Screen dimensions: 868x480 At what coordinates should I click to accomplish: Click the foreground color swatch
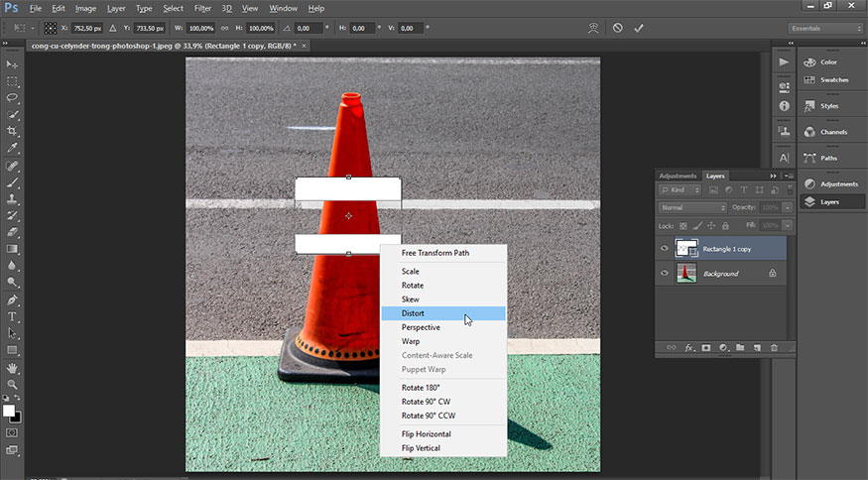[9, 411]
